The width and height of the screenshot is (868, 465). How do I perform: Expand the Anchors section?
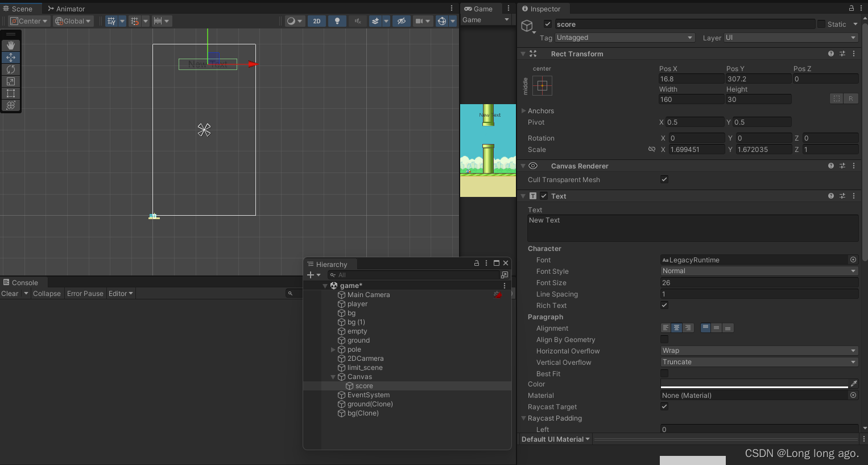point(524,111)
